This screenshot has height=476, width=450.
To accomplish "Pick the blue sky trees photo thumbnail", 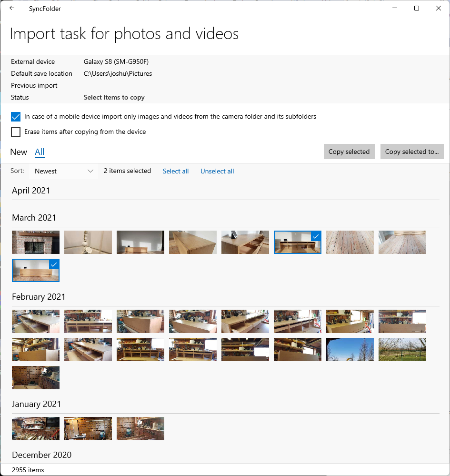I will coord(350,349).
